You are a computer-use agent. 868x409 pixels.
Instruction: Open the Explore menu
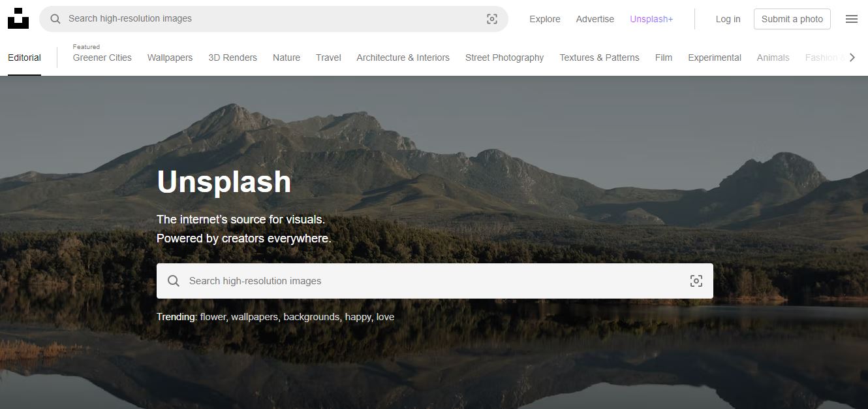click(545, 19)
